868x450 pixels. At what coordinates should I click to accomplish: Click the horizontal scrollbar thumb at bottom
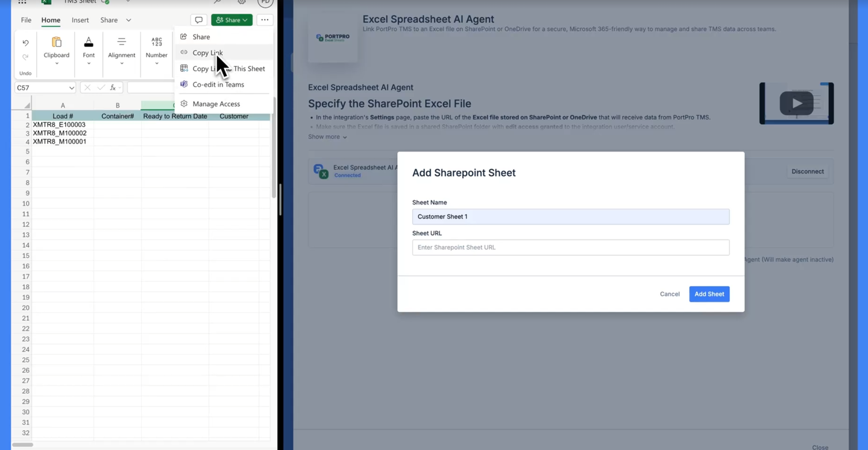pos(23,445)
